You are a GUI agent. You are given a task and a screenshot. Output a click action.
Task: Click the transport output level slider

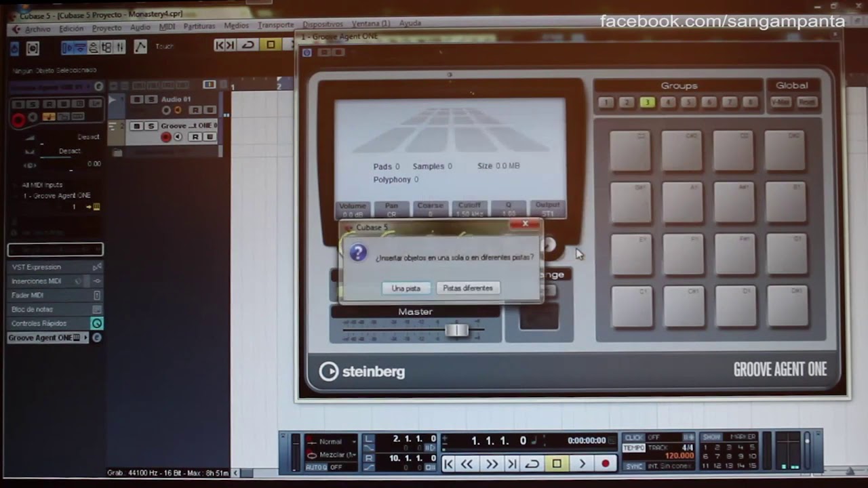tap(807, 451)
